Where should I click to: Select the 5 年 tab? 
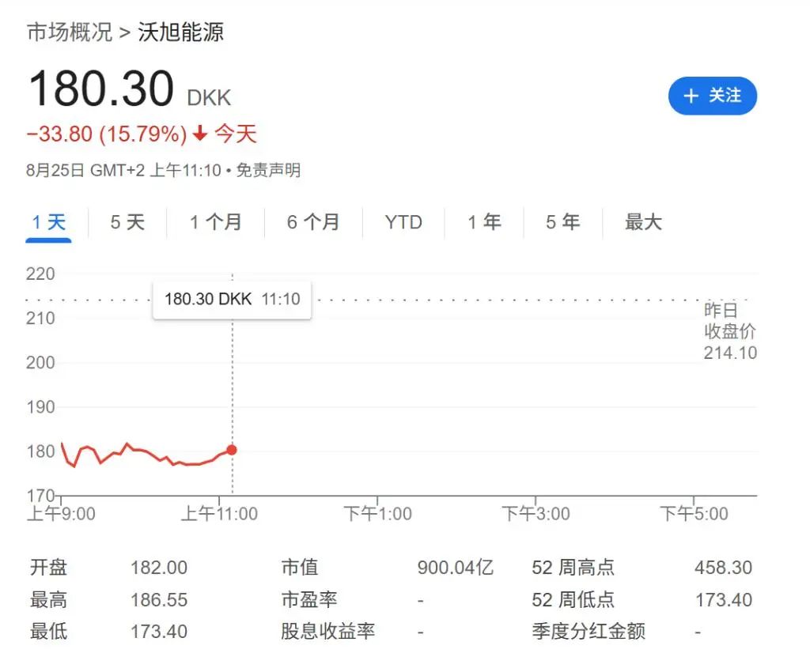tap(562, 222)
